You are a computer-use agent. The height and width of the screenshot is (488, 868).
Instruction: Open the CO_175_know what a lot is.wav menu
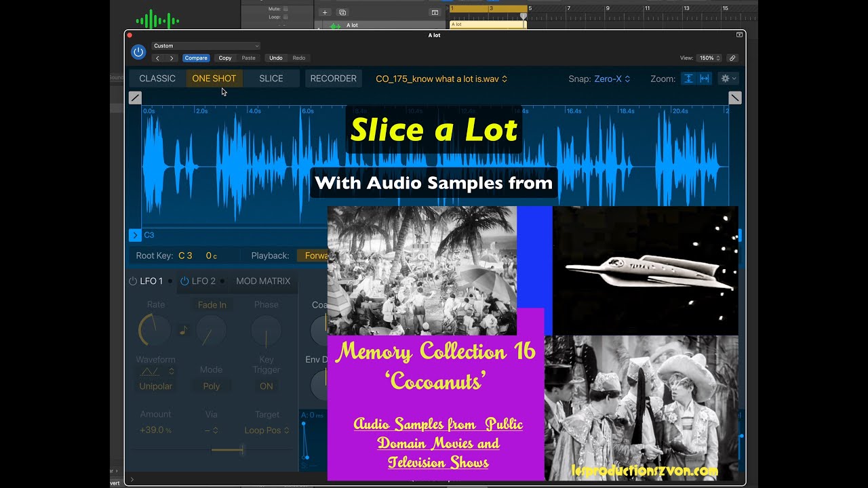coord(441,79)
